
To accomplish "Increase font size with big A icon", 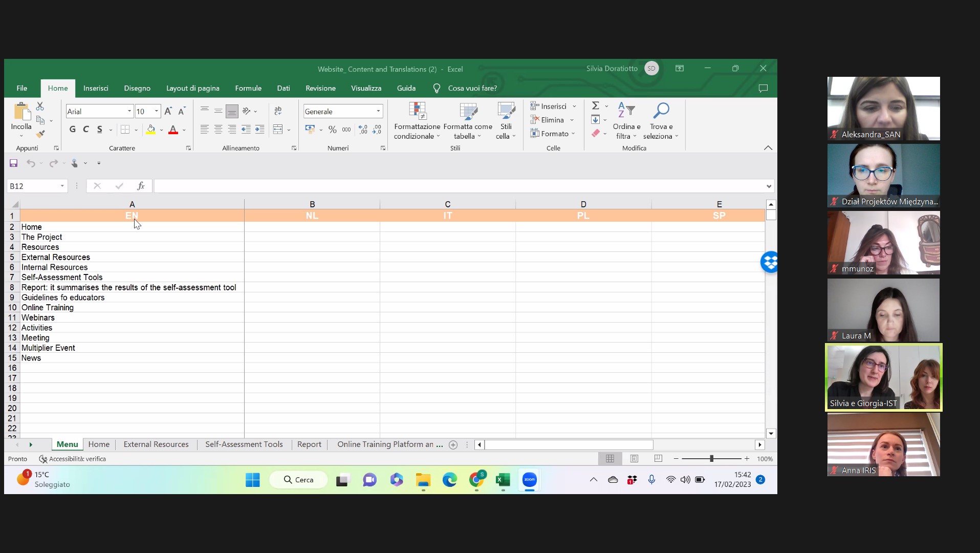I will [x=168, y=111].
